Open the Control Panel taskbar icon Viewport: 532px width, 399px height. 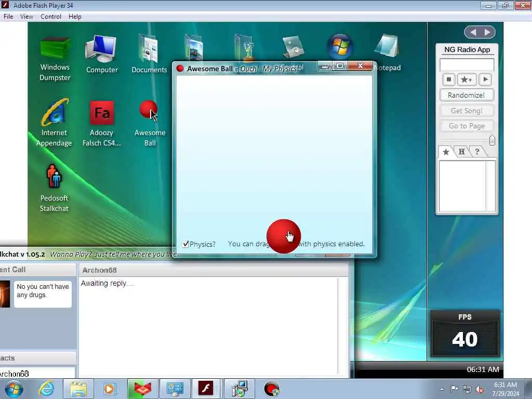[175, 389]
